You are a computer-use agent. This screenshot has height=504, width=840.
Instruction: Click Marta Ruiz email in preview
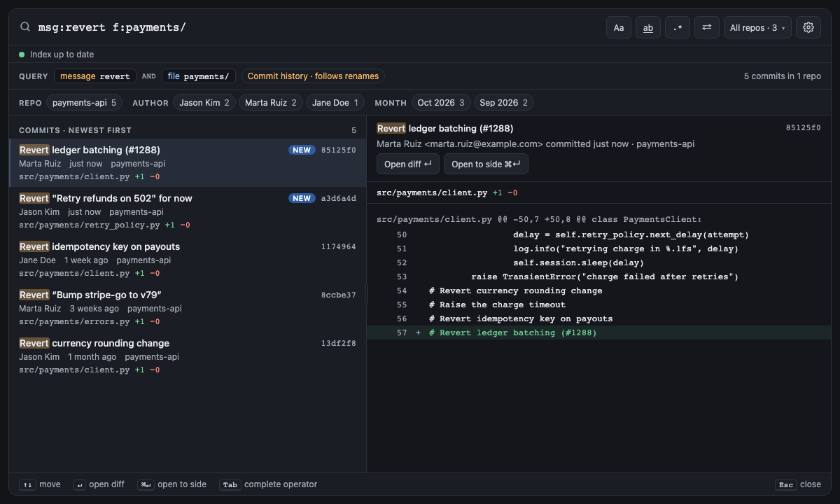point(484,143)
